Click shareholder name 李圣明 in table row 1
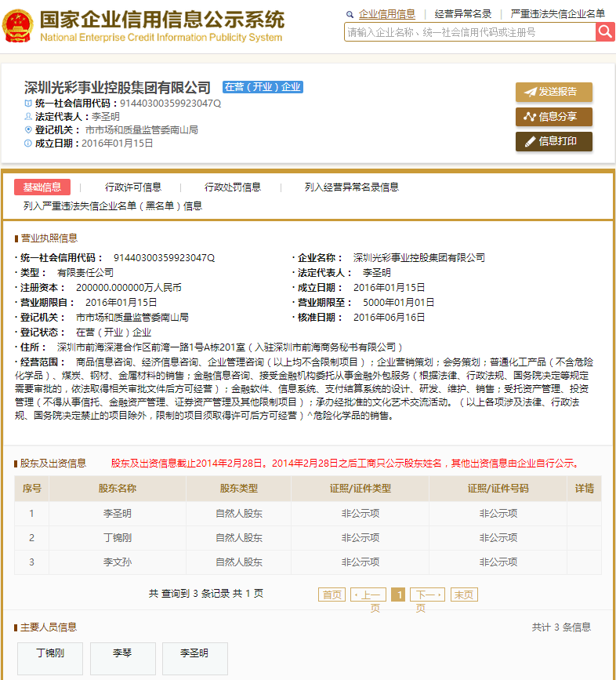 [x=118, y=514]
